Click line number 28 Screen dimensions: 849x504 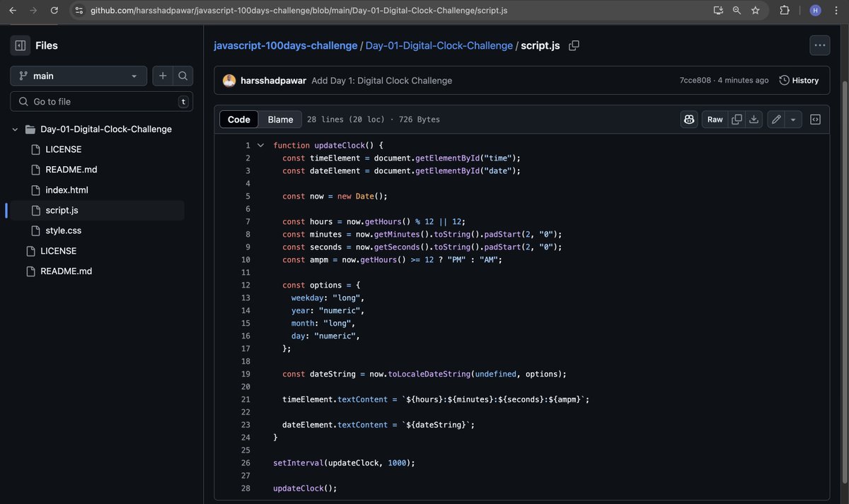click(246, 488)
